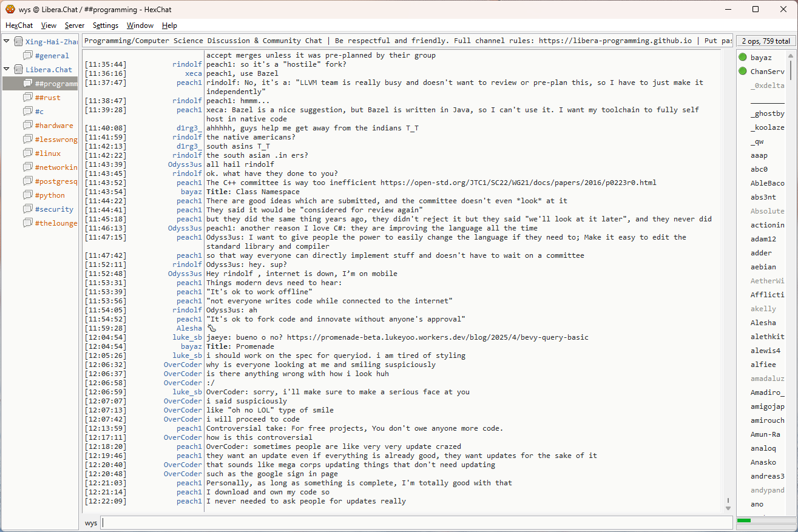
Task: Click the Libera.Chat server network icon
Action: click(19, 70)
